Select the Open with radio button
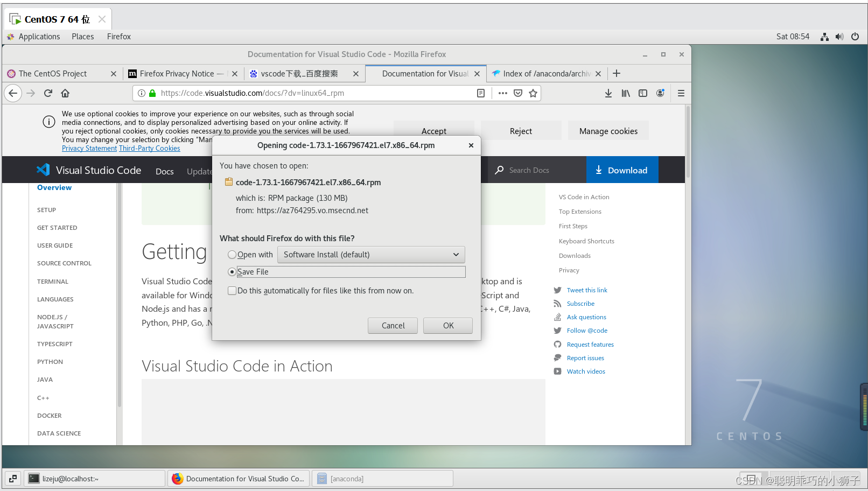 232,254
